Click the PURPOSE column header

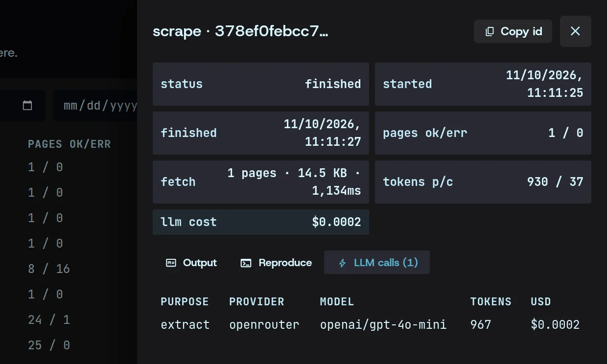(185, 301)
